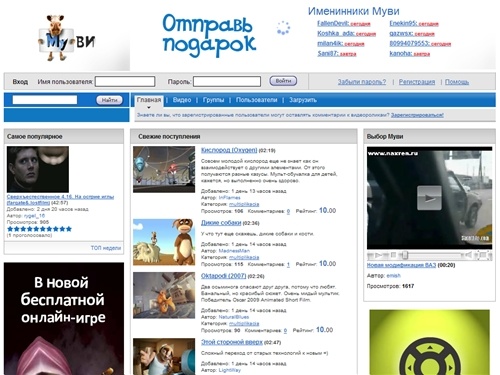The image size is (500, 375).
Task: Open the Дикие собаки thumbnail
Action: click(x=164, y=242)
